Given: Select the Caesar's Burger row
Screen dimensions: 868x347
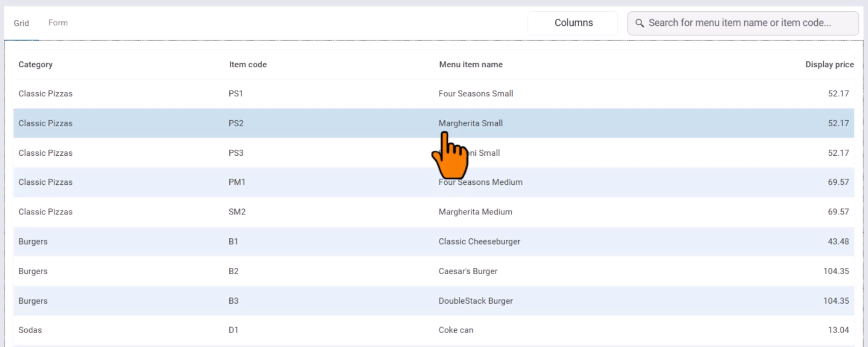Looking at the screenshot, I should click(468, 272).
